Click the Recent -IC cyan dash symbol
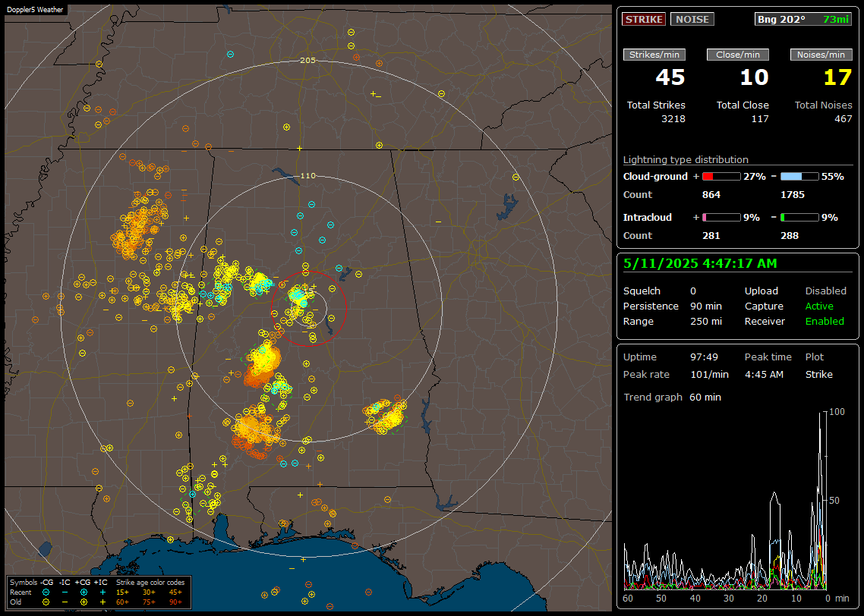Viewport: 864px width, 616px height. click(x=65, y=592)
